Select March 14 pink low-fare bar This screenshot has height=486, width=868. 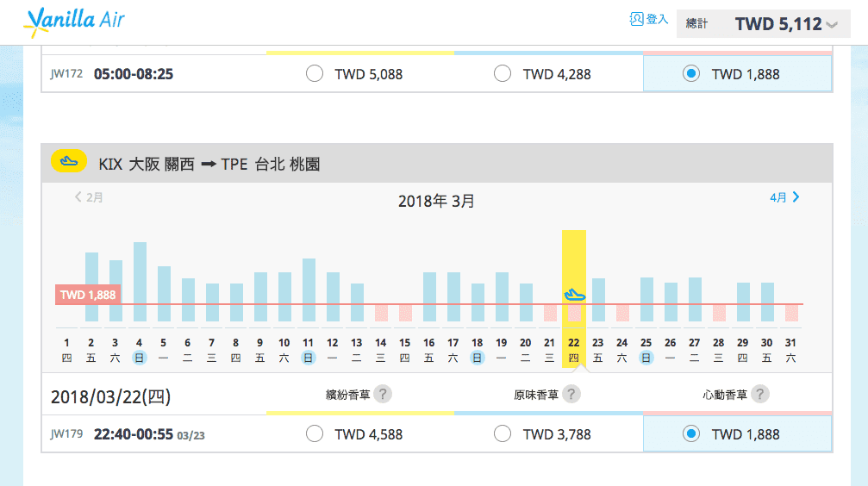(381, 313)
